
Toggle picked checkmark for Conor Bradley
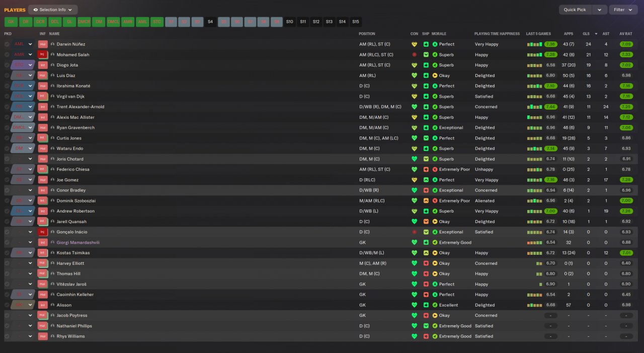click(x=7, y=190)
